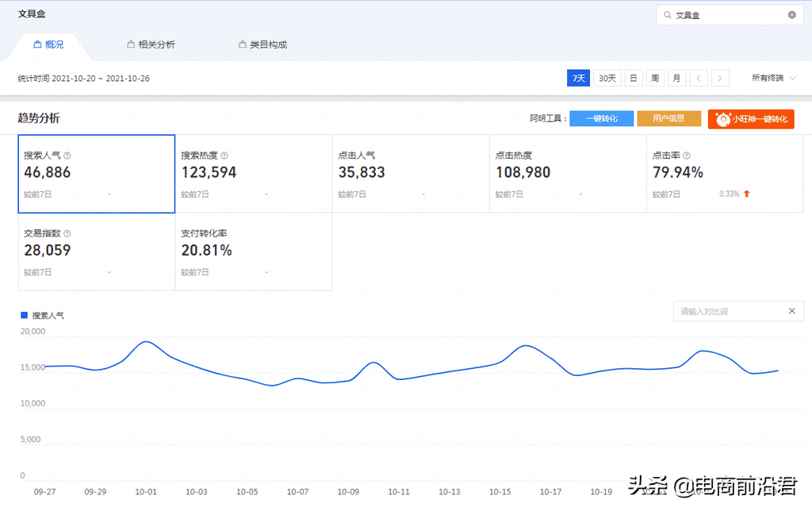Switch to the 相关分析 tab
The width and height of the screenshot is (812, 511).
(151, 44)
